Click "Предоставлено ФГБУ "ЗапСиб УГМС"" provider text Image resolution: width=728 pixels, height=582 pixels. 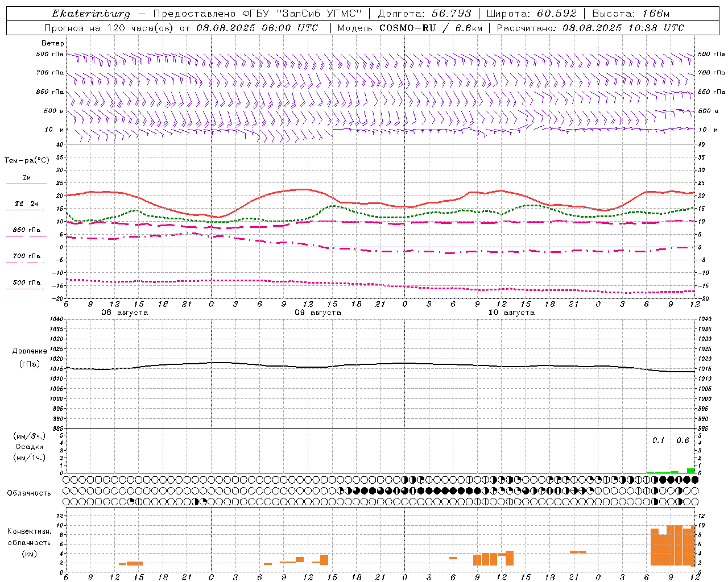(x=258, y=14)
